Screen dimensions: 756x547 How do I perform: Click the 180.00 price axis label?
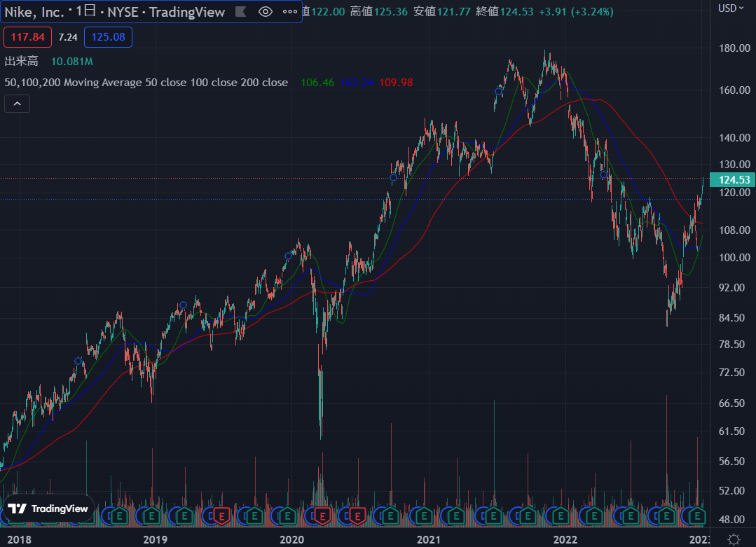click(734, 48)
